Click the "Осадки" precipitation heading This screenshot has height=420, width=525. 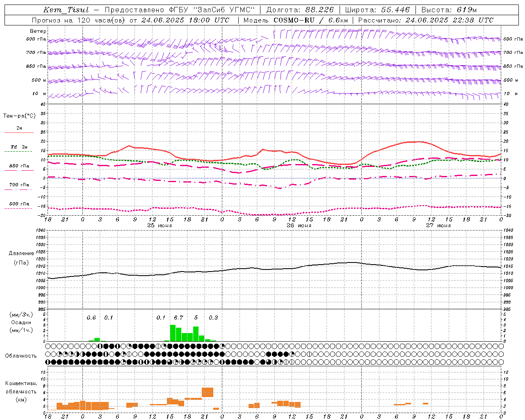21,322
